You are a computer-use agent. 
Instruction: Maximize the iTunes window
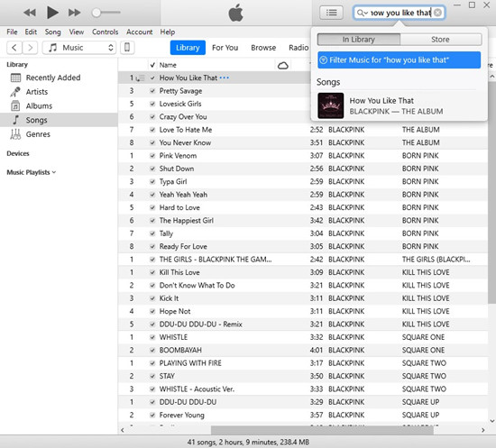point(472,5)
